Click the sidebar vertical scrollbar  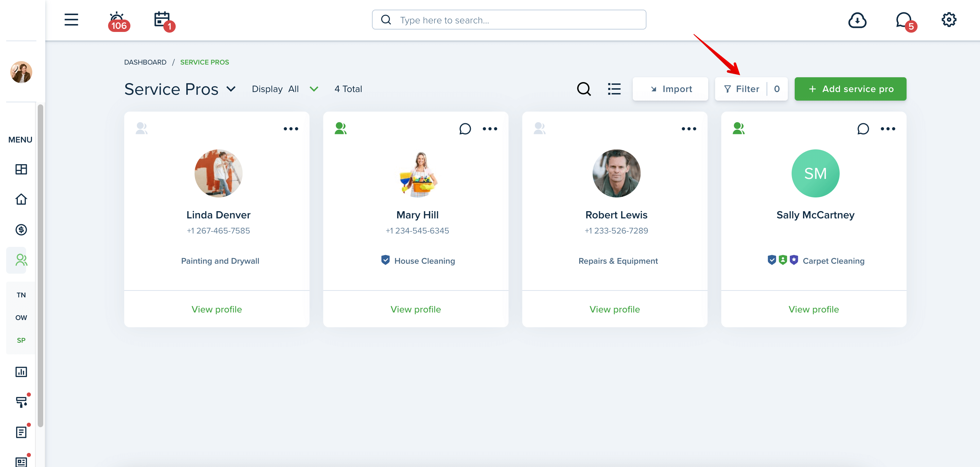pyautogui.click(x=40, y=266)
